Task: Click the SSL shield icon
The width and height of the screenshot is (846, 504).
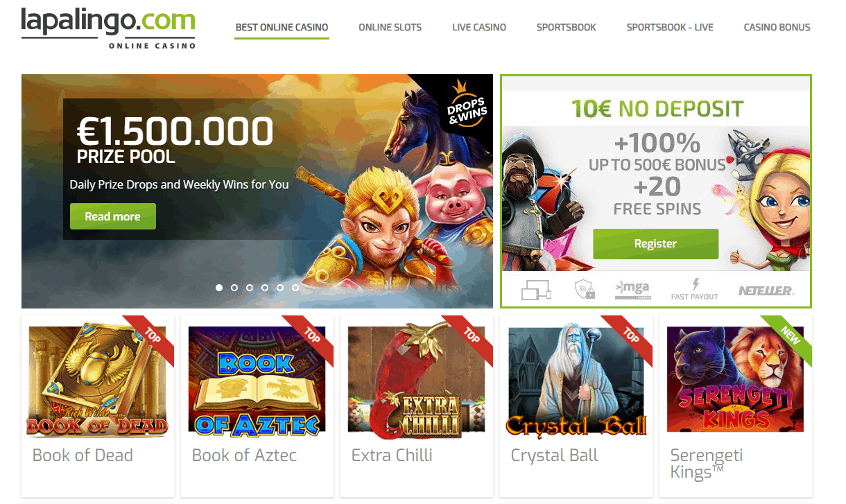Action: 585,290
